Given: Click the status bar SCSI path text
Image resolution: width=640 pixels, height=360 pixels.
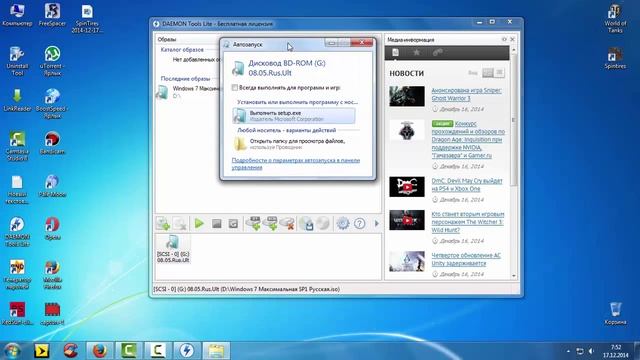Looking at the screenshot, I should tap(247, 289).
